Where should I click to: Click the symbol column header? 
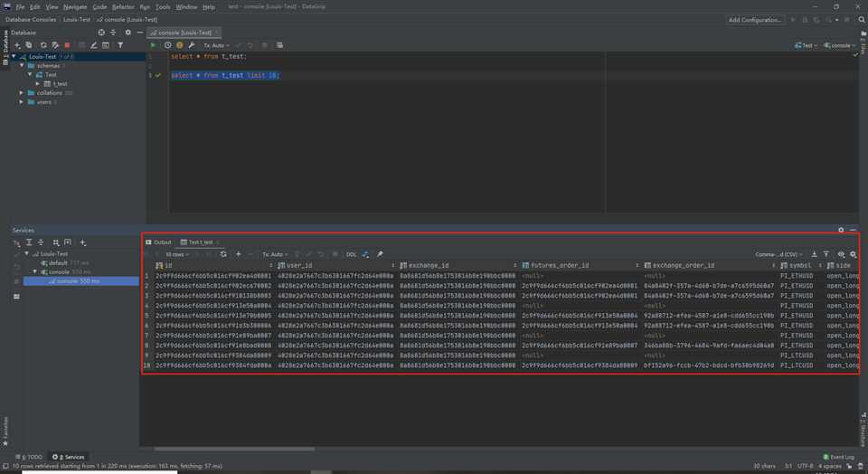pyautogui.click(x=801, y=265)
